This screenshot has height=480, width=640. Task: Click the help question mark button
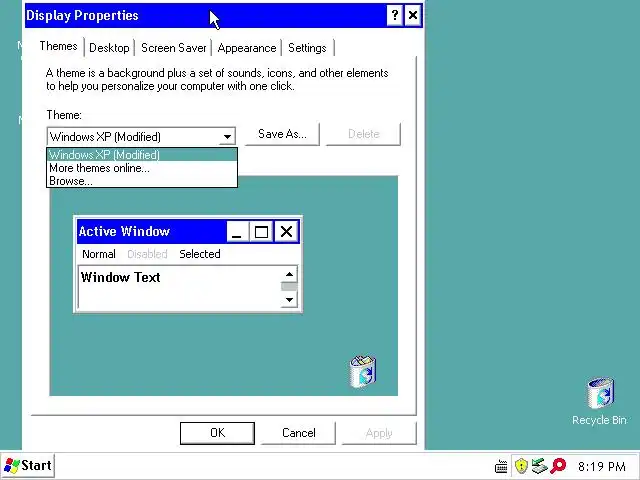click(x=394, y=16)
